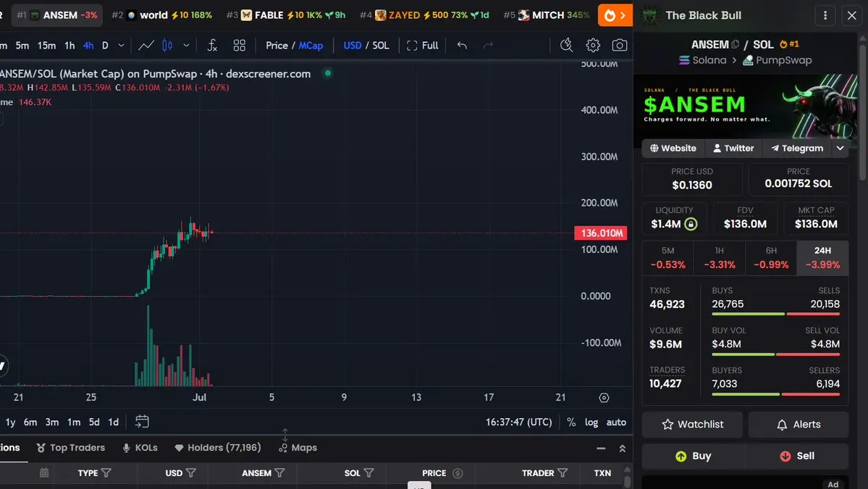Viewport: 868px width, 489px height.
Task: Enter Full screen chart mode
Action: point(422,46)
